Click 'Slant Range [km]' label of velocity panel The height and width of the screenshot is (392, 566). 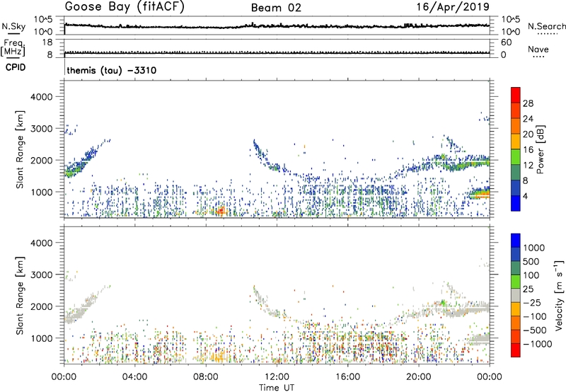pos(20,296)
